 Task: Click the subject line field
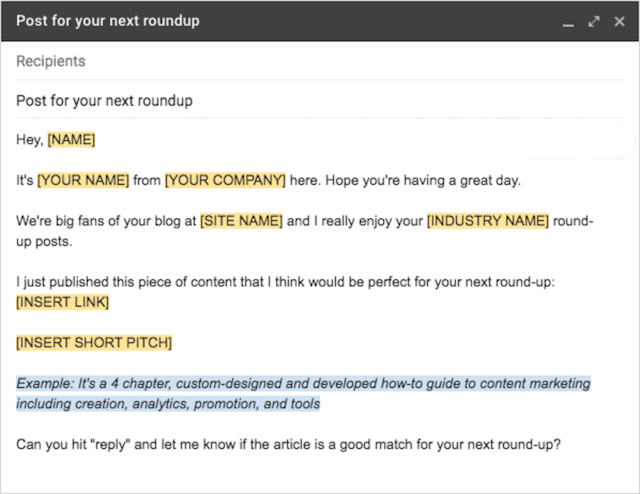(300, 100)
